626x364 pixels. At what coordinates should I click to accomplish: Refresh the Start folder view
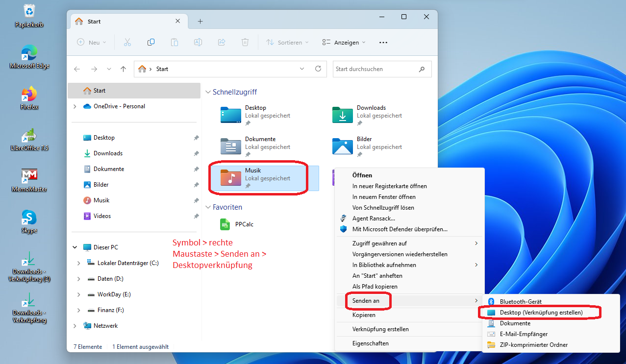tap(318, 69)
